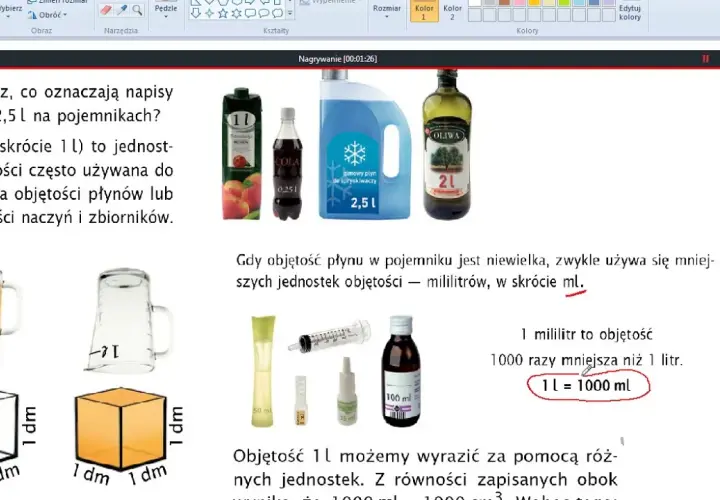This screenshot has height=500, width=720.
Task: Click the '2,5 l' label on blue jug
Action: 363,202
